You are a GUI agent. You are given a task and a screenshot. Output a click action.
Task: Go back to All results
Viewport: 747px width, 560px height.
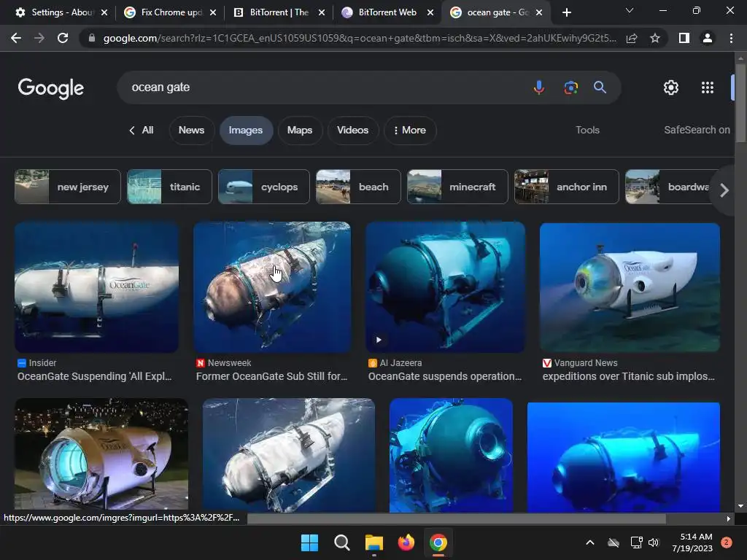coord(141,130)
